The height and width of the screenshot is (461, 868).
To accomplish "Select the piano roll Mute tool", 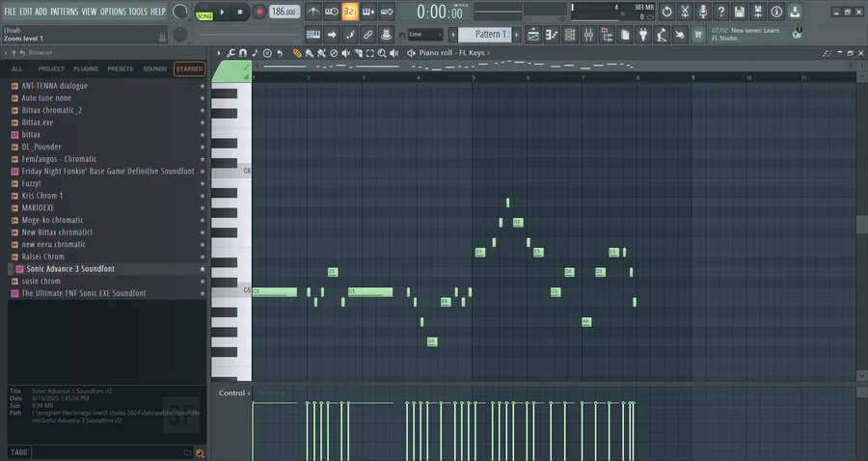I will [346, 53].
